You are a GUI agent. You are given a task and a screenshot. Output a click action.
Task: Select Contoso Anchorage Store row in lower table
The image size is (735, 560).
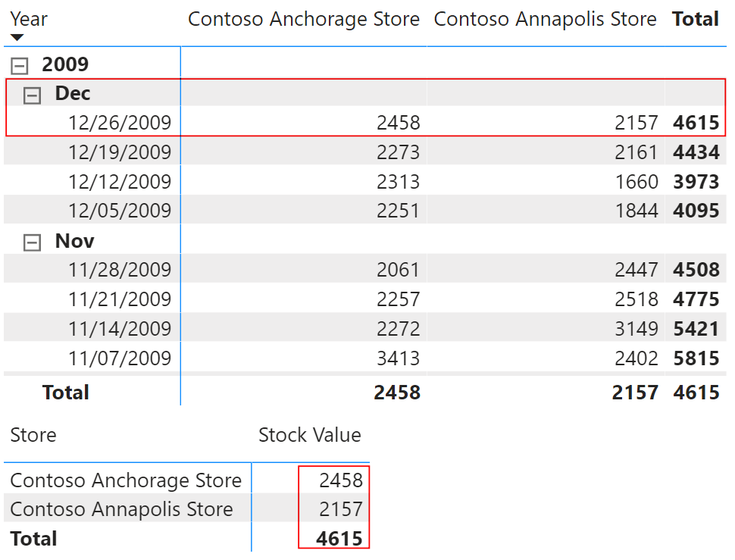[186, 480]
